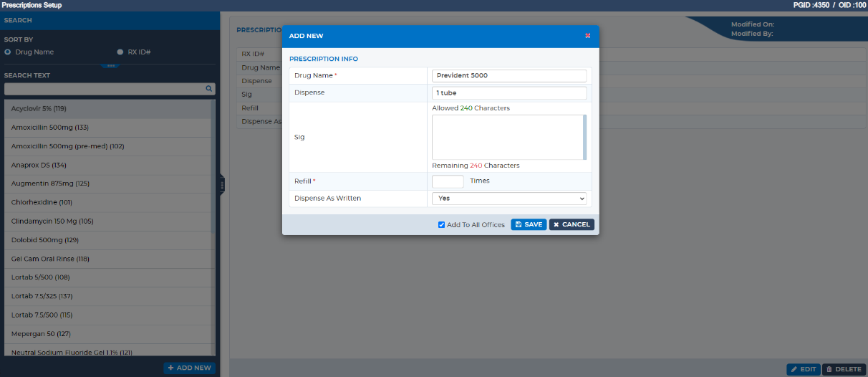
Task: Click the Sig box scrollbar
Action: click(585, 137)
